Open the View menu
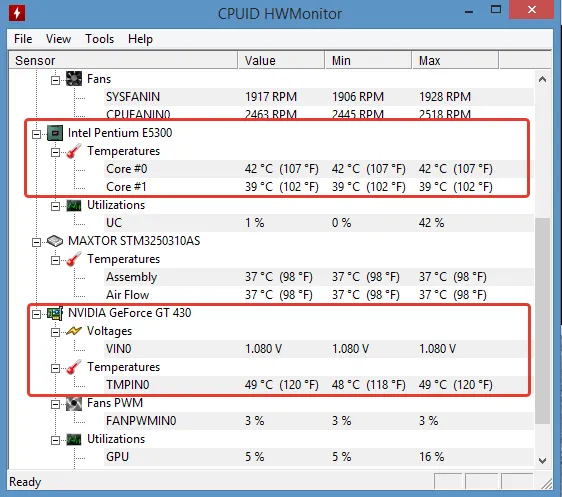Image resolution: width=562 pixels, height=497 pixels. tap(58, 39)
